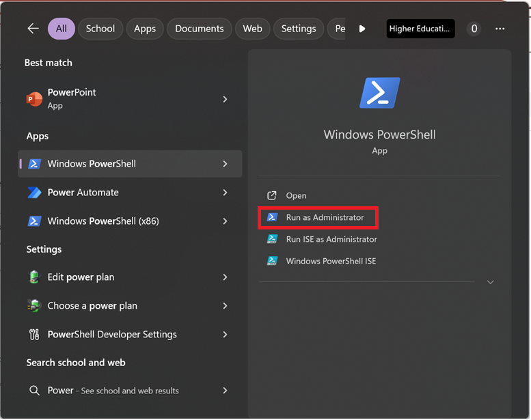Viewport: 531px width, 420px height.
Task: Expand PowerShell Developer Settings chevron
Action: coord(226,335)
